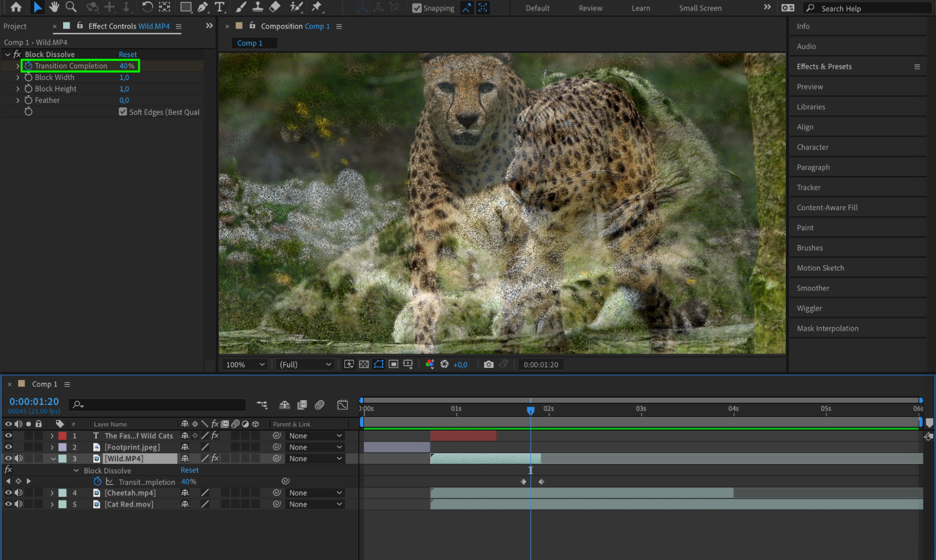Click the Transition Completion 40% value
The width and height of the screenshot is (936, 560).
click(x=126, y=66)
